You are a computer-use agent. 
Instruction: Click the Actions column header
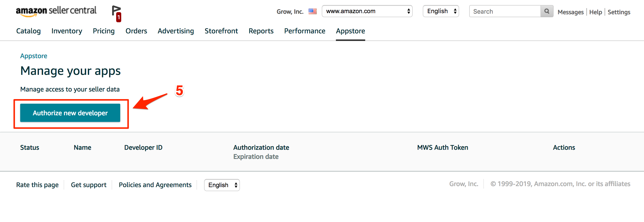coord(564,147)
